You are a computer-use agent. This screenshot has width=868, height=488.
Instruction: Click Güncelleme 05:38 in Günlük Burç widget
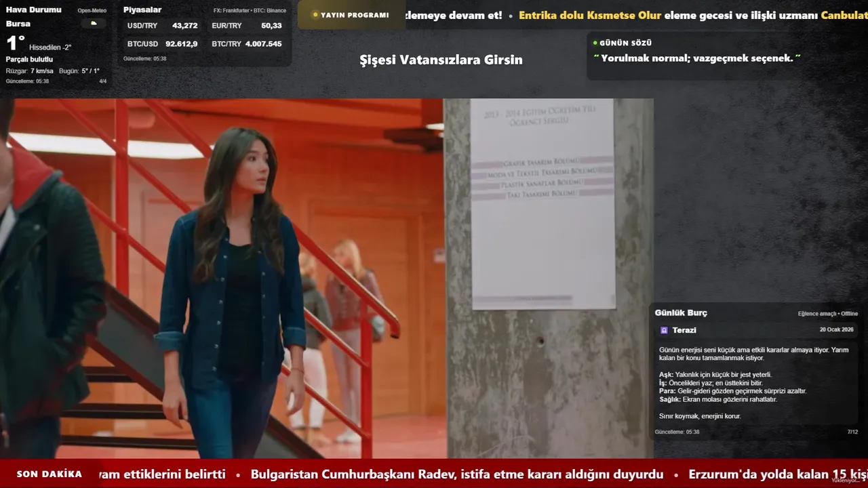677,432
